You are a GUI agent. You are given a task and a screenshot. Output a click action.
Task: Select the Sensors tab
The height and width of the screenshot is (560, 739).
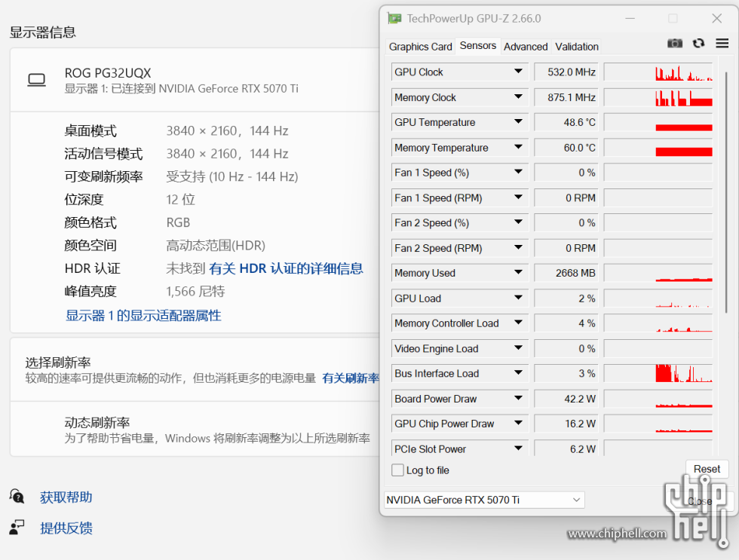478,46
